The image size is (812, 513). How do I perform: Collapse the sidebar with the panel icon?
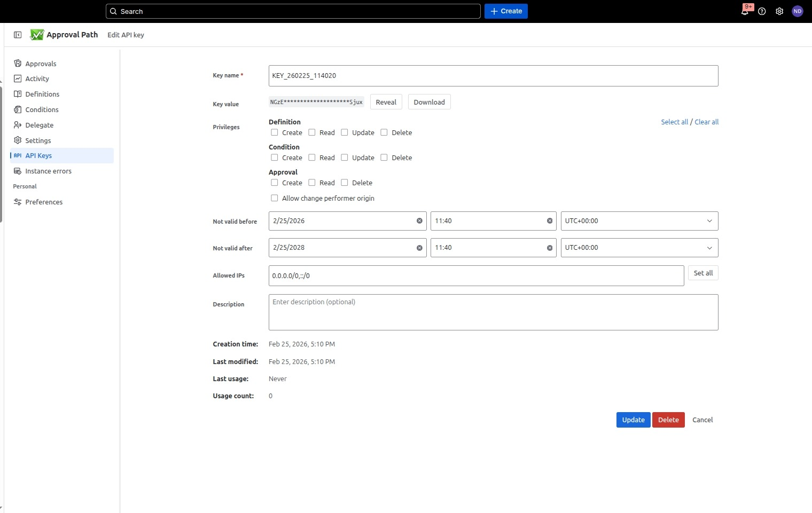pyautogui.click(x=18, y=35)
